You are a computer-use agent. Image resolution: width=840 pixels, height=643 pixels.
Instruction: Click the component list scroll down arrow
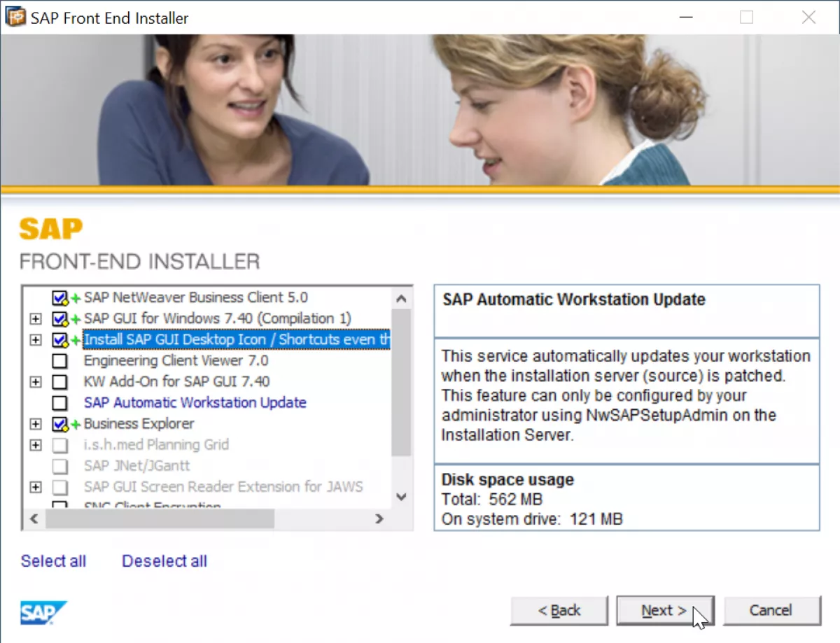(x=401, y=497)
